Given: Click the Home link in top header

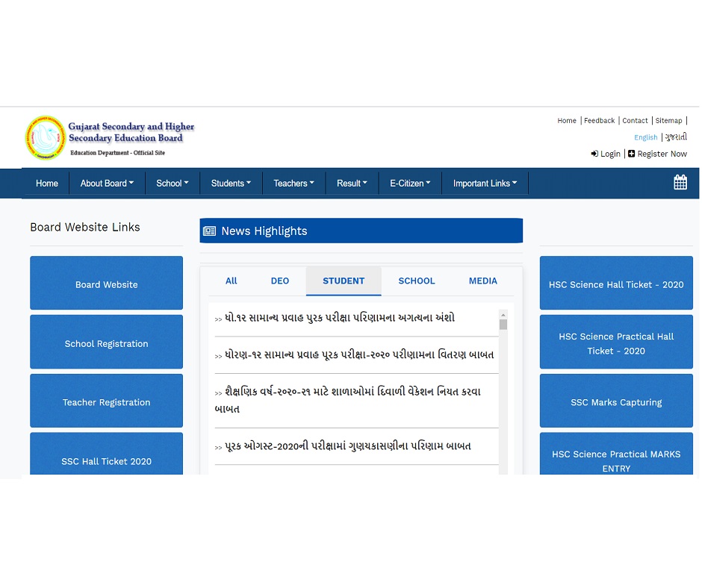Looking at the screenshot, I should pos(567,121).
